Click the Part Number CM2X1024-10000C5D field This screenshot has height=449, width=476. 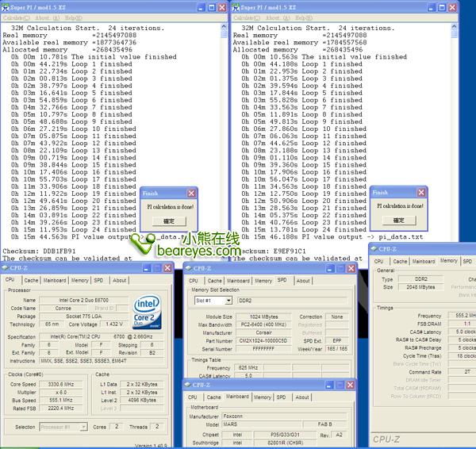(263, 341)
